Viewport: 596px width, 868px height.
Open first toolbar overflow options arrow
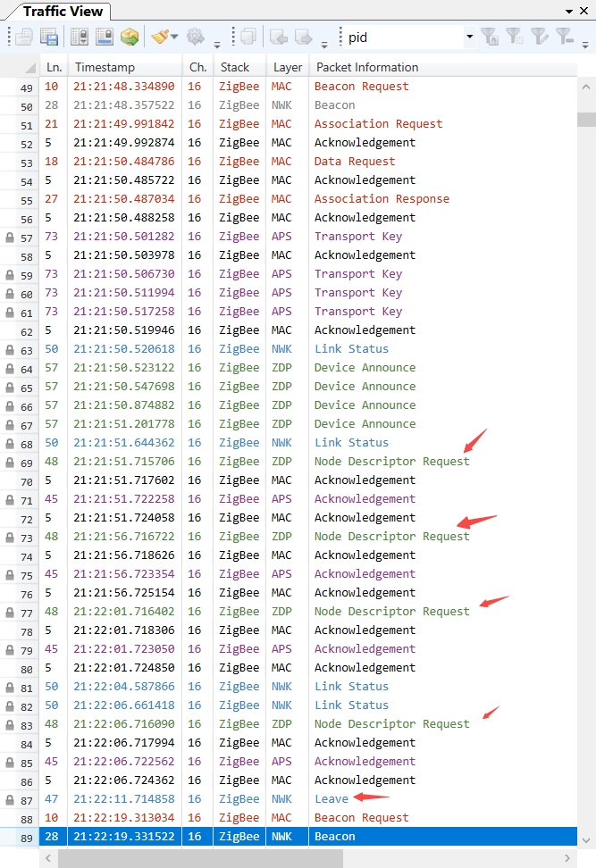tap(217, 45)
